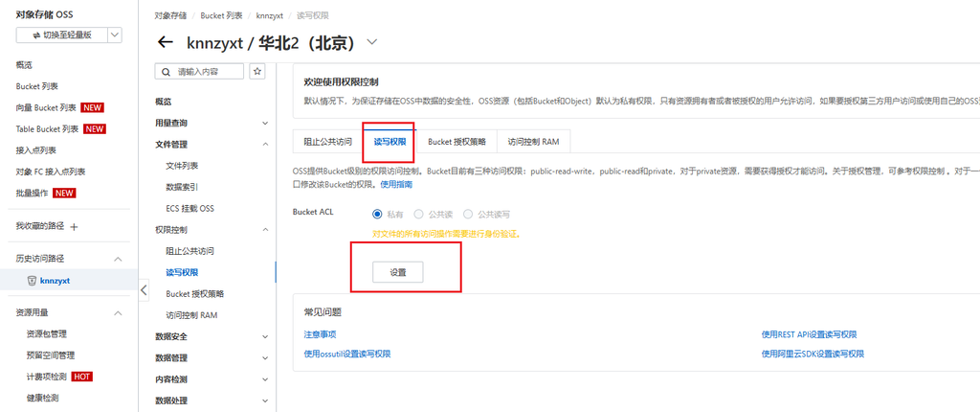Click the swap icon in 切换至轻量版 button
The height and width of the screenshot is (412, 980).
37,35
